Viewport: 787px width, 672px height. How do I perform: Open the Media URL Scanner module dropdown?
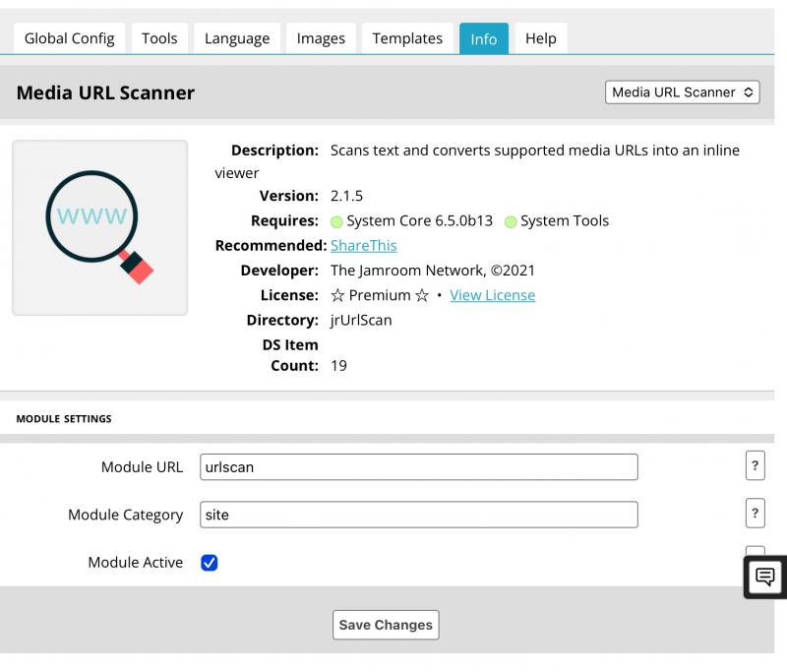click(683, 92)
